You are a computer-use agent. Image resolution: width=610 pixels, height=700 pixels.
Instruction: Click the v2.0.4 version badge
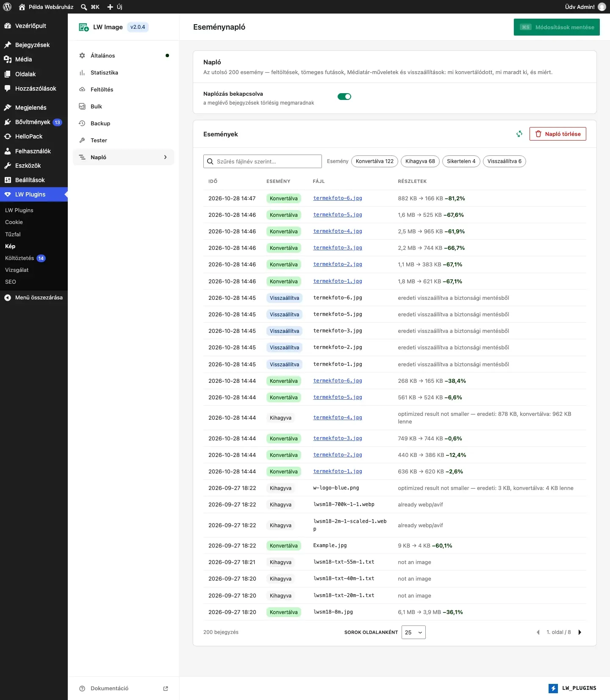pos(138,27)
